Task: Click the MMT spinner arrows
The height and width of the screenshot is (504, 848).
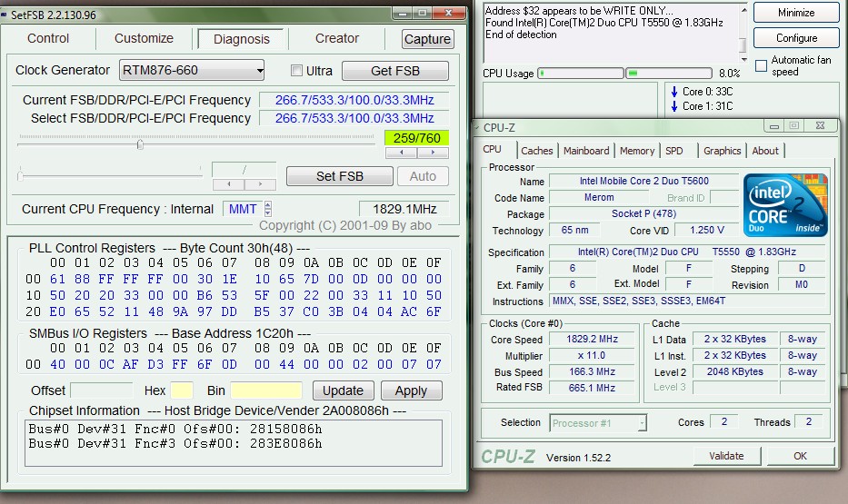Action: (268, 209)
